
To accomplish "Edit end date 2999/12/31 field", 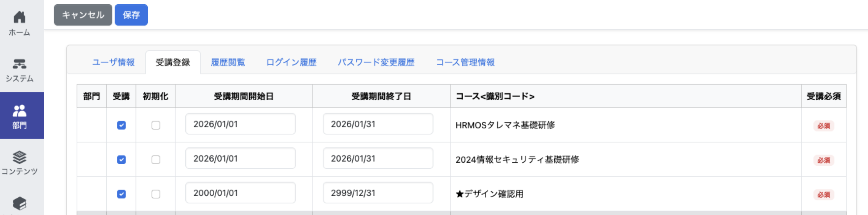I will 378,193.
